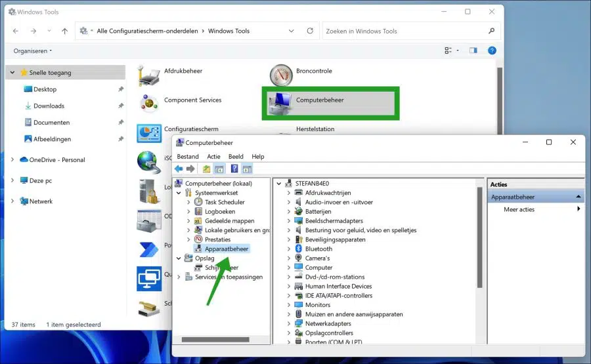Open Documenten in navigation pane
591x364 pixels.
coord(52,123)
